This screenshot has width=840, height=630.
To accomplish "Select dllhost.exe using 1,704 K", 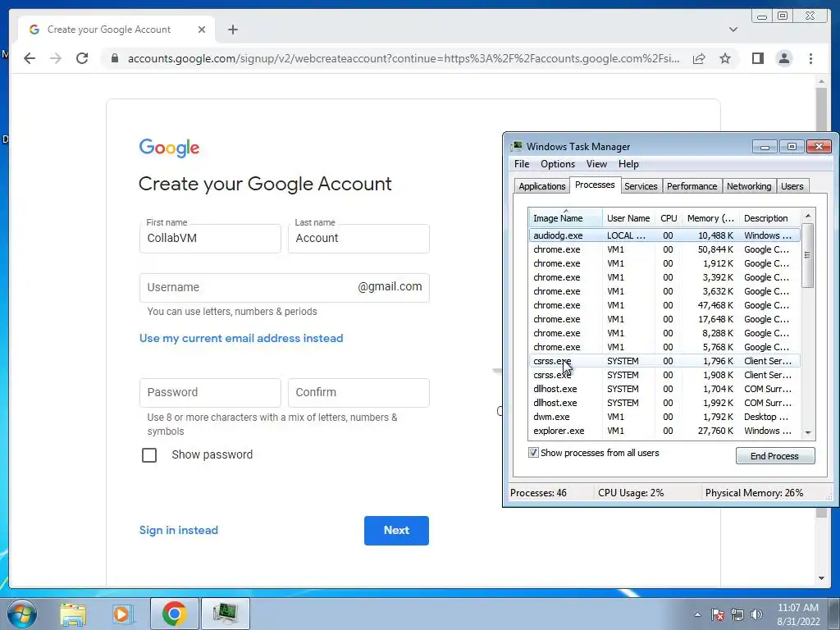I will pos(664,389).
